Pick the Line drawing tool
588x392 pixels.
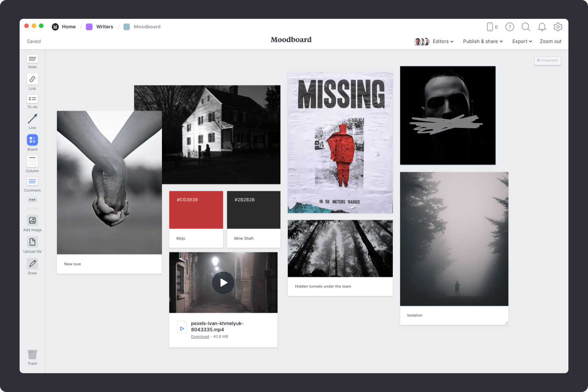32,119
